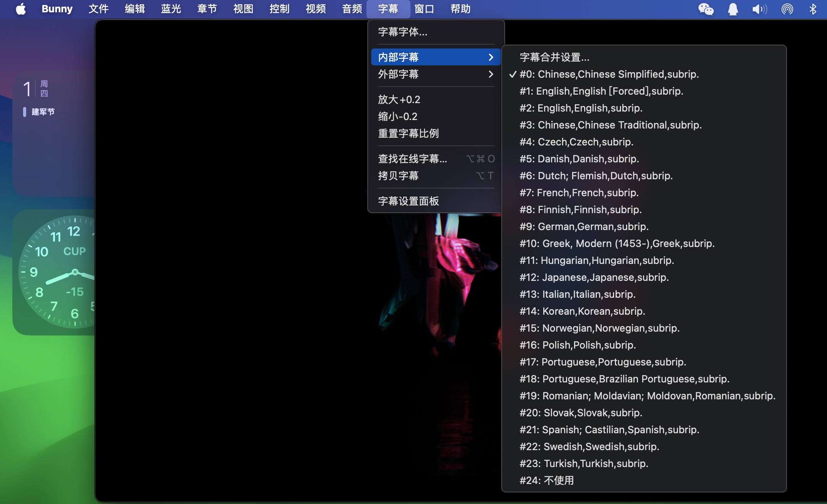Open the Bunny application menu
The image size is (827, 504).
tap(57, 9)
